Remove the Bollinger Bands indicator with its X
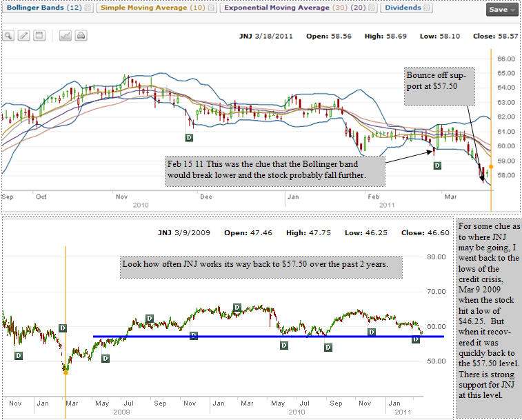This screenshot has height=420, width=522. click(88, 8)
